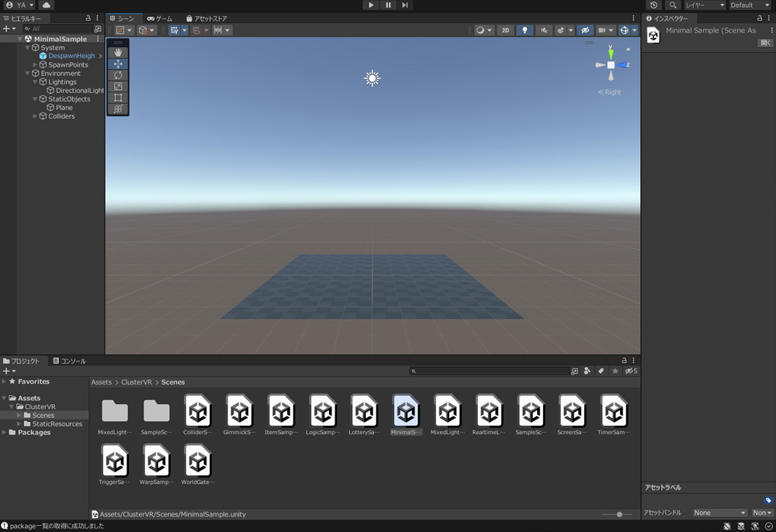Select the Scale tool
The height and width of the screenshot is (532, 776).
click(118, 86)
